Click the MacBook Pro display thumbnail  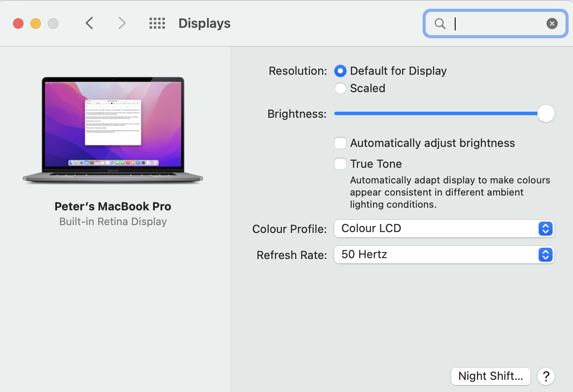click(113, 130)
